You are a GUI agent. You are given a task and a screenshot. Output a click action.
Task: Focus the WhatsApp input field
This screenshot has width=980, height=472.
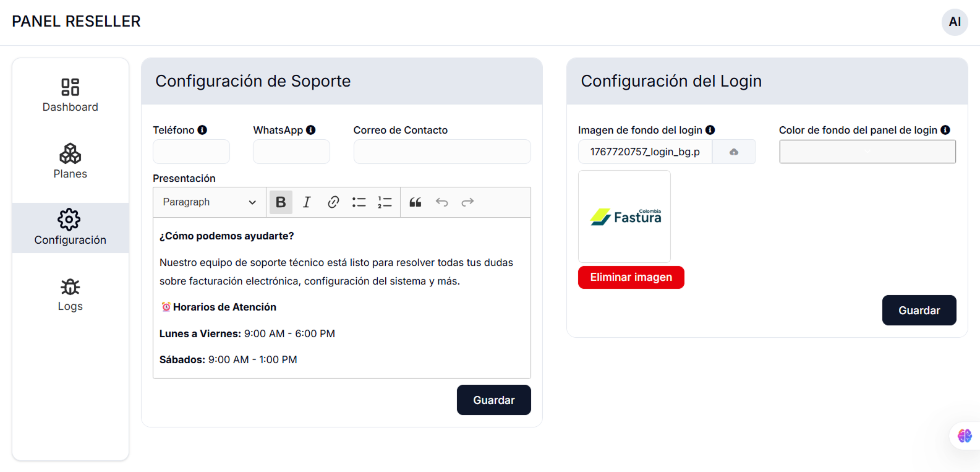(292, 152)
